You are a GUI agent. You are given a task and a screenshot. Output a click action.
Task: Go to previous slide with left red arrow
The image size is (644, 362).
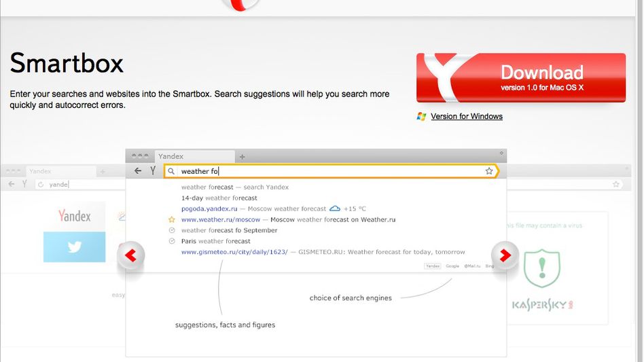[x=131, y=255]
